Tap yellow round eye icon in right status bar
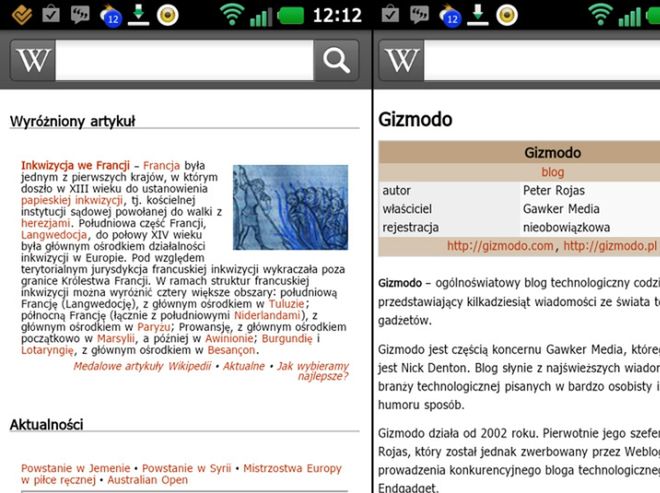Image resolution: width=660 pixels, height=493 pixels. (507, 16)
